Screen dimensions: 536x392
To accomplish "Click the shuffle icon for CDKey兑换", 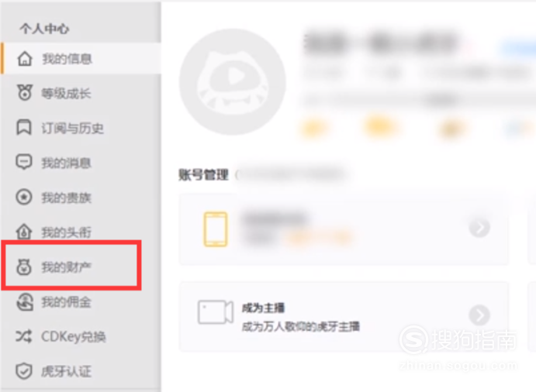I will pyautogui.click(x=24, y=337).
